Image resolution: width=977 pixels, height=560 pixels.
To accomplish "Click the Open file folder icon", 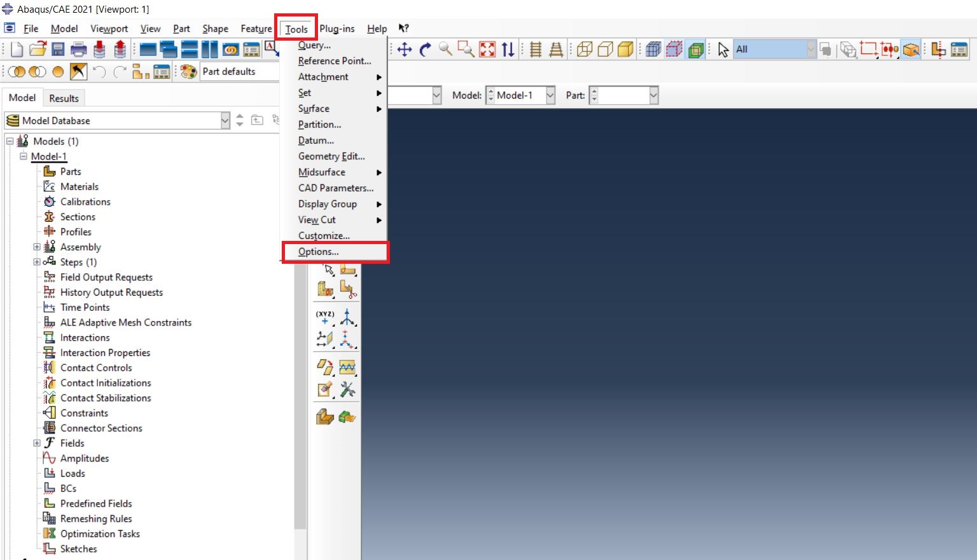I will click(38, 50).
